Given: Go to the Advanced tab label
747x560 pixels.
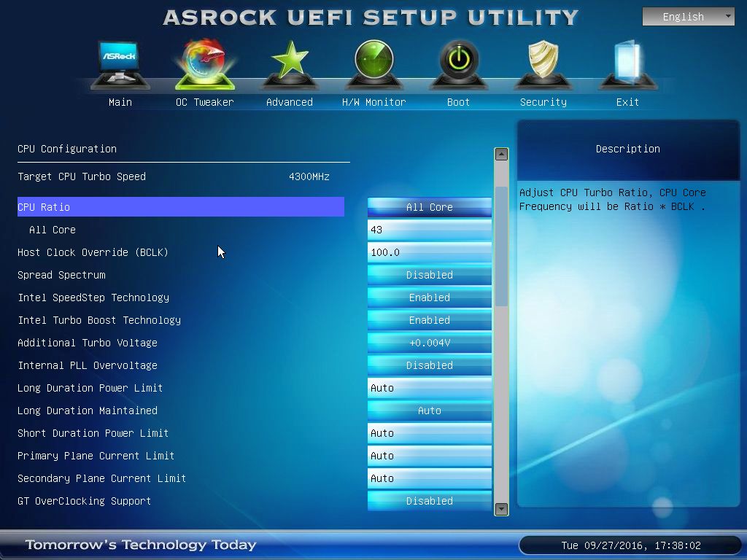Looking at the screenshot, I should [289, 102].
